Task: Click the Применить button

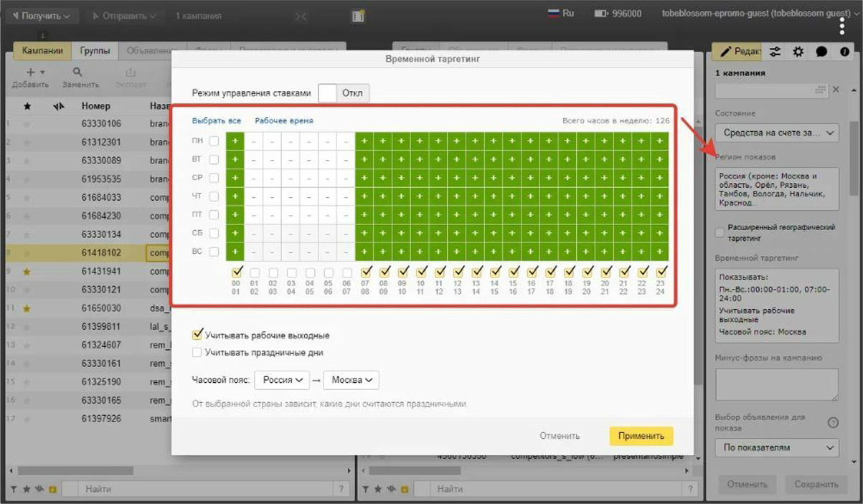Action: pos(641,436)
